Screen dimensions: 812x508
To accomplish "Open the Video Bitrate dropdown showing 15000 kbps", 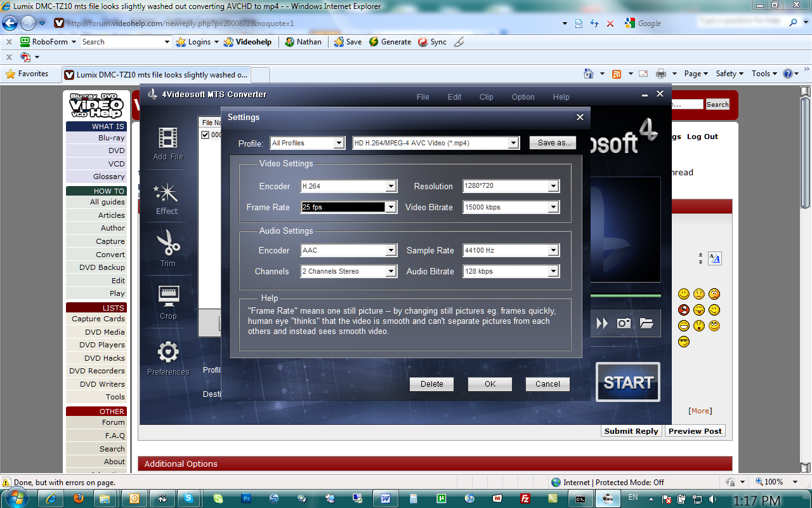I will 511,207.
